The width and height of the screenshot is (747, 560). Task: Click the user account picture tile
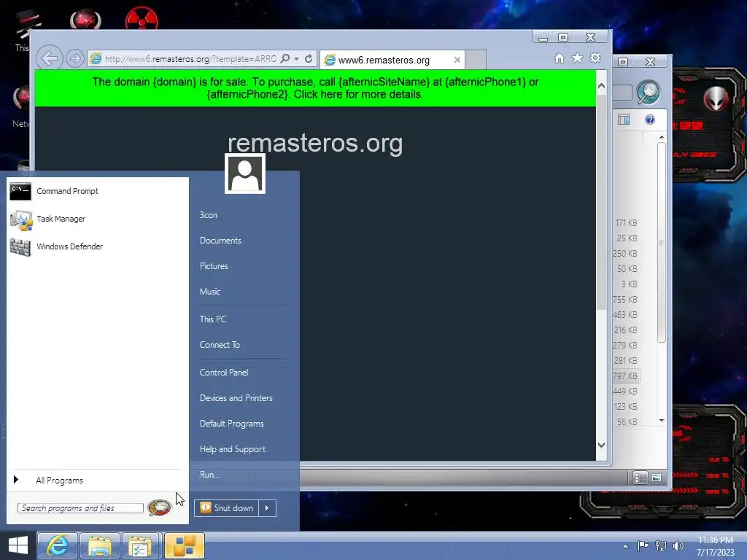point(245,174)
